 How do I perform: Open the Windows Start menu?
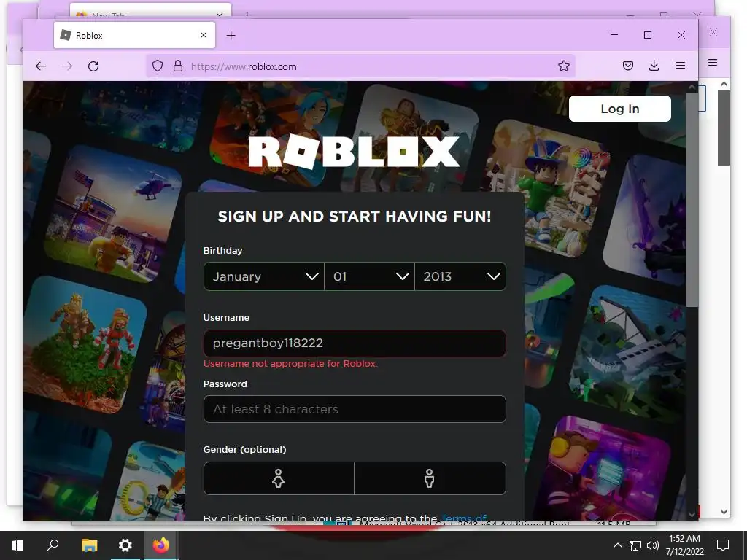pyautogui.click(x=18, y=545)
